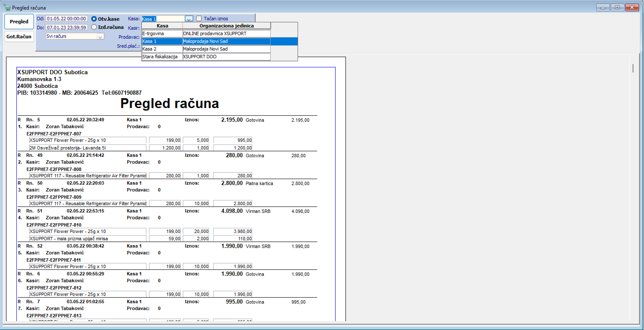Click the Organizaciona jedinica column header
Screen dimensions: 644x330
[226, 26]
